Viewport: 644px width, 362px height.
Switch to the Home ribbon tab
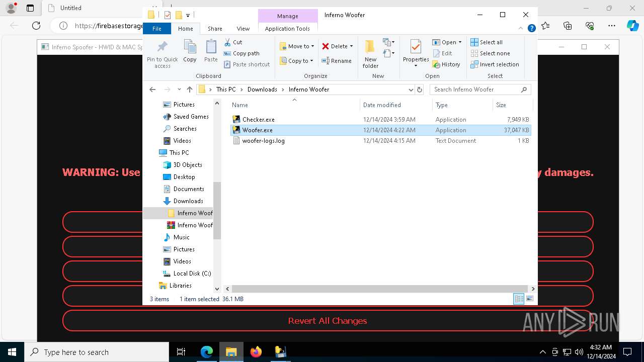[185, 29]
